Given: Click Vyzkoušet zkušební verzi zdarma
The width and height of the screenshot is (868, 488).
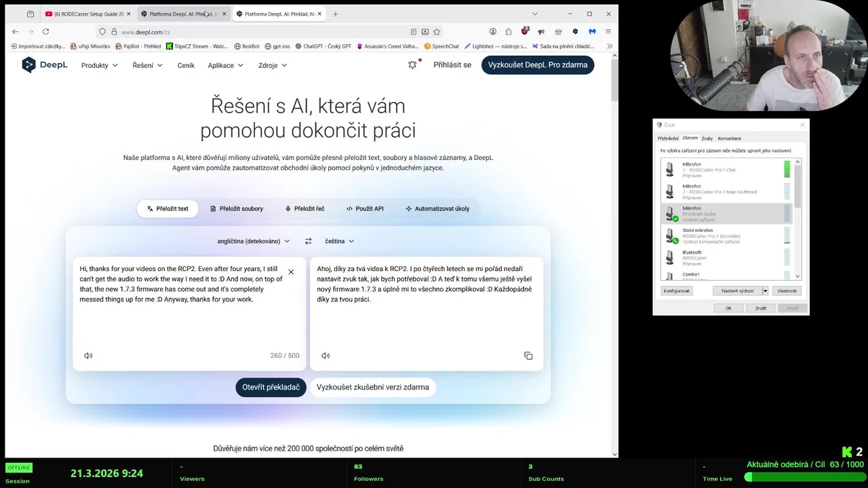Looking at the screenshot, I should click(372, 387).
